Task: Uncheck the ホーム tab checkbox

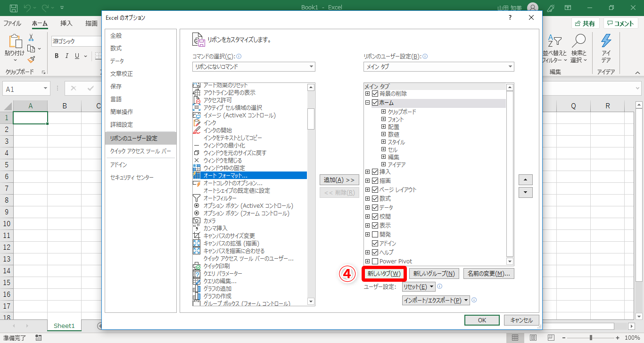Action: tap(375, 103)
